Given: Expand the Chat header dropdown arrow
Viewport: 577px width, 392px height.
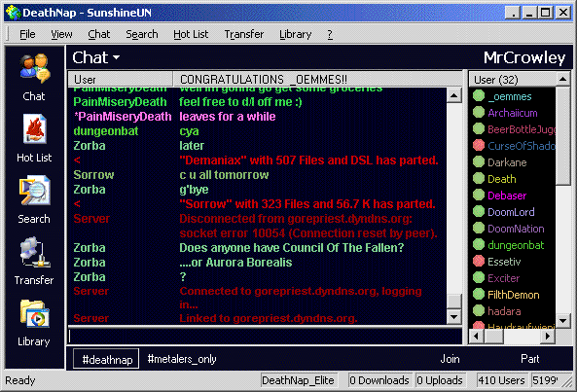Looking at the screenshot, I should (x=117, y=57).
